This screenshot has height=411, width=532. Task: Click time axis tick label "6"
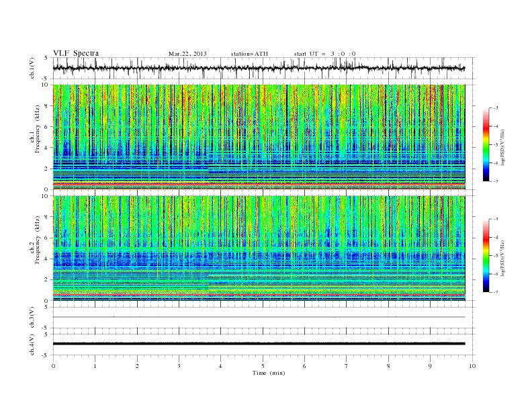[x=304, y=366]
